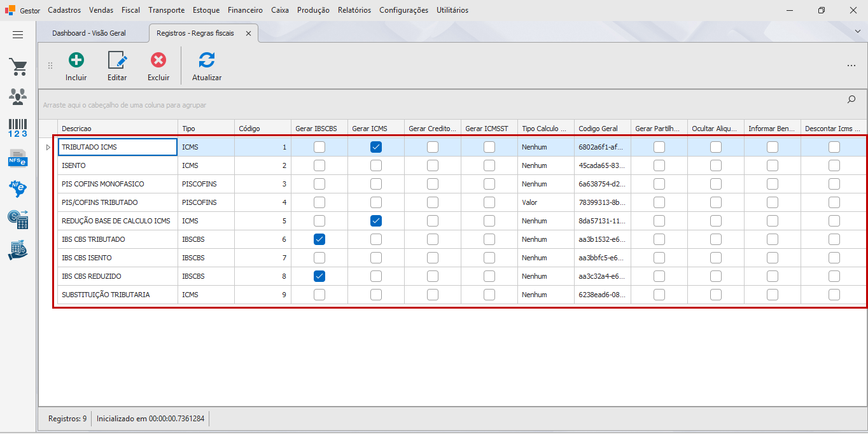The width and height of the screenshot is (868, 434).
Task: Click Excluir to delete the selected rule
Action: (x=158, y=67)
